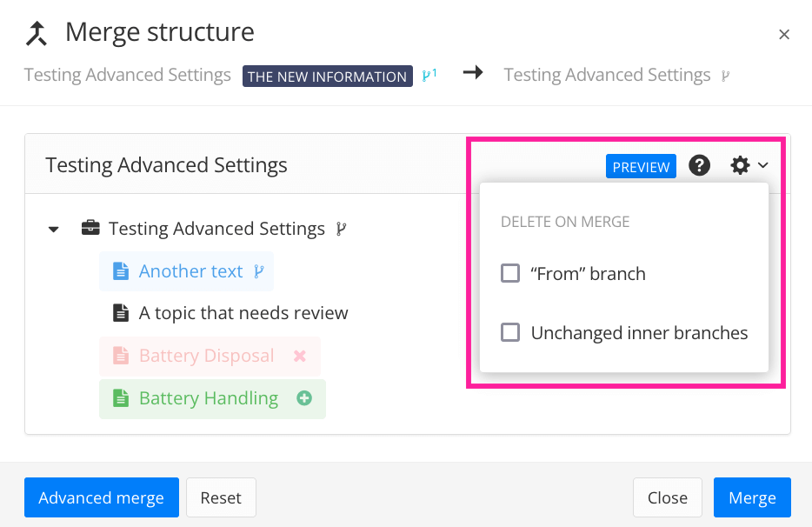Click the help question mark icon
The height and width of the screenshot is (527, 812).
coord(699,165)
